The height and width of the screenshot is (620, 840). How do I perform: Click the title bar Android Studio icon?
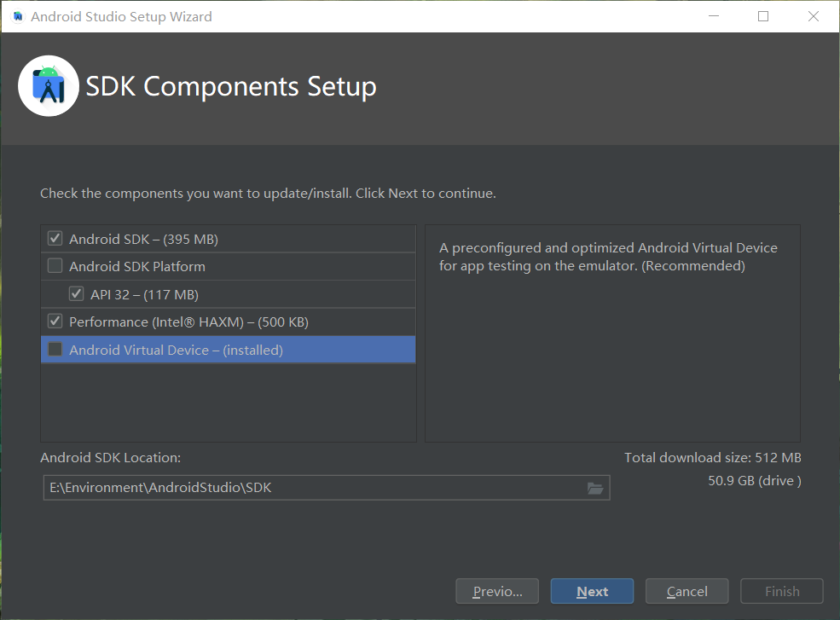(x=18, y=16)
